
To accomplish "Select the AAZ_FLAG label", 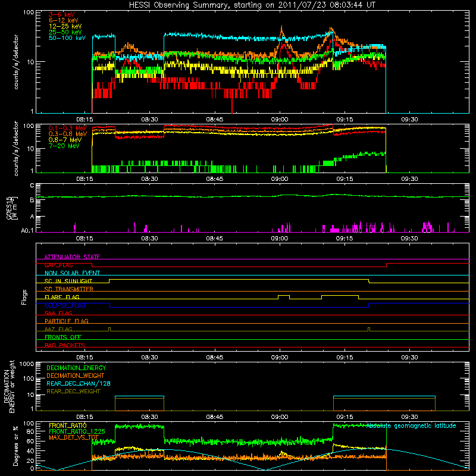I will [x=58, y=329].
